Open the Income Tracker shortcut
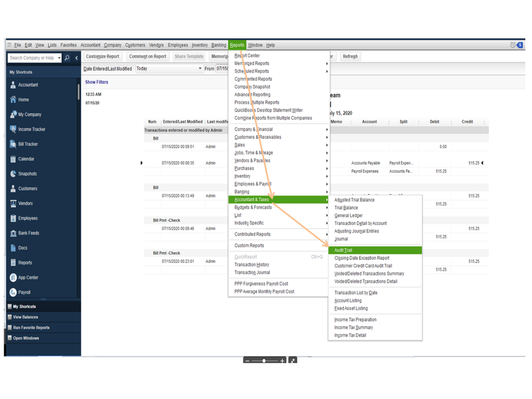The height and width of the screenshot is (399, 532). (x=28, y=129)
